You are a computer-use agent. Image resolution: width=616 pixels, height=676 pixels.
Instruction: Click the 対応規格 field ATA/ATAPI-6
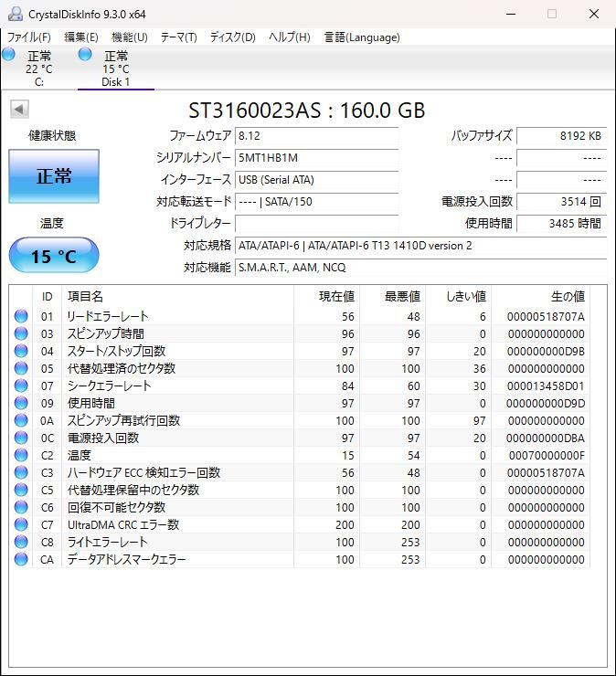click(x=421, y=246)
